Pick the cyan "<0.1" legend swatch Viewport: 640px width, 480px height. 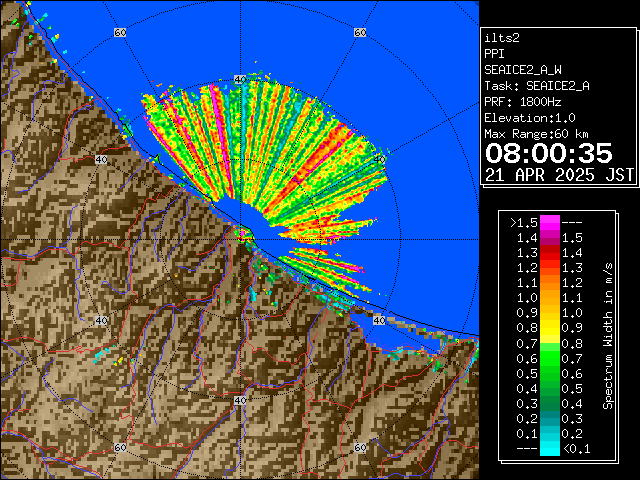point(550,448)
